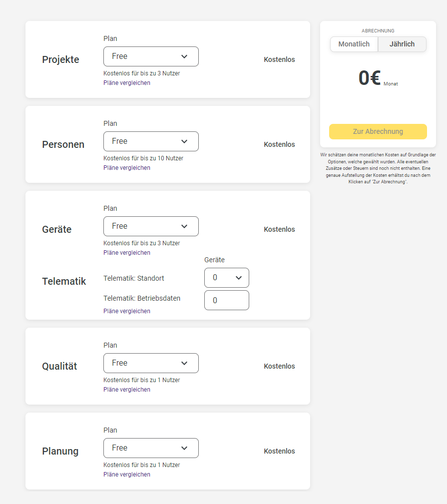447x504 pixels.
Task: Open Pläne vergleichen link under Personen
Action: pyautogui.click(x=127, y=168)
